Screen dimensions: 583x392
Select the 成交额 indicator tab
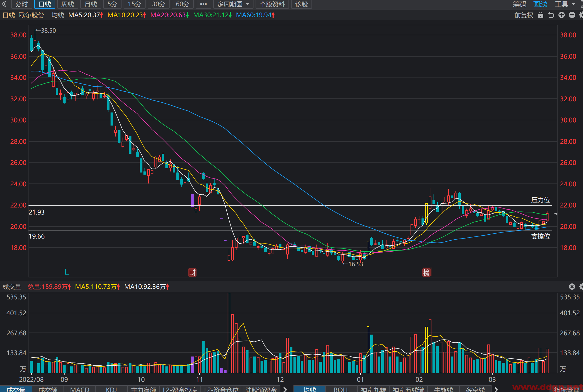[48, 389]
